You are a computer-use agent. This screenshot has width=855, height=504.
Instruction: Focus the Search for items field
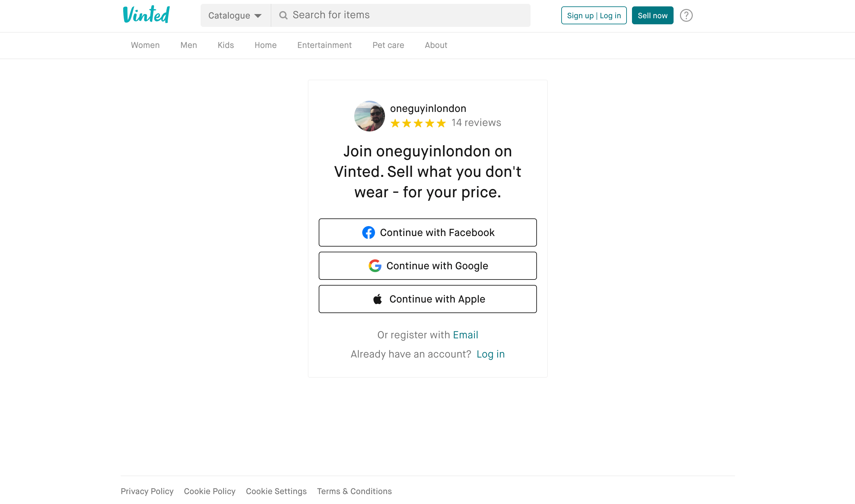401,15
